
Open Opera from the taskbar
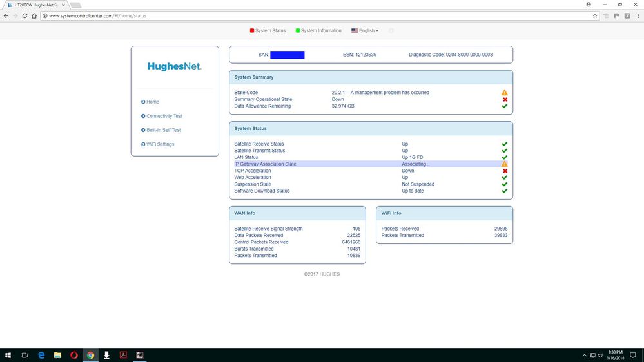point(74,355)
